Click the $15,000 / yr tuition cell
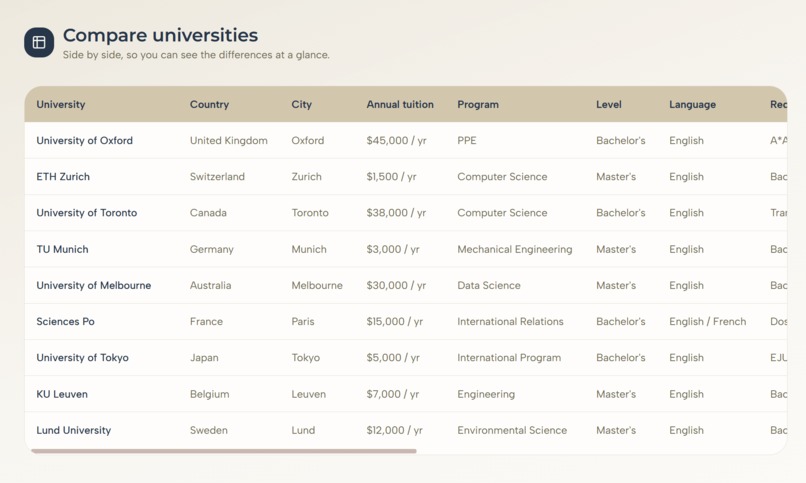806x483 pixels. [395, 321]
